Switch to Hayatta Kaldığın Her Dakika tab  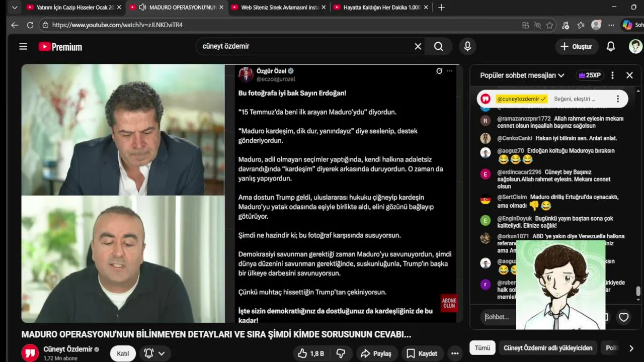[381, 8]
